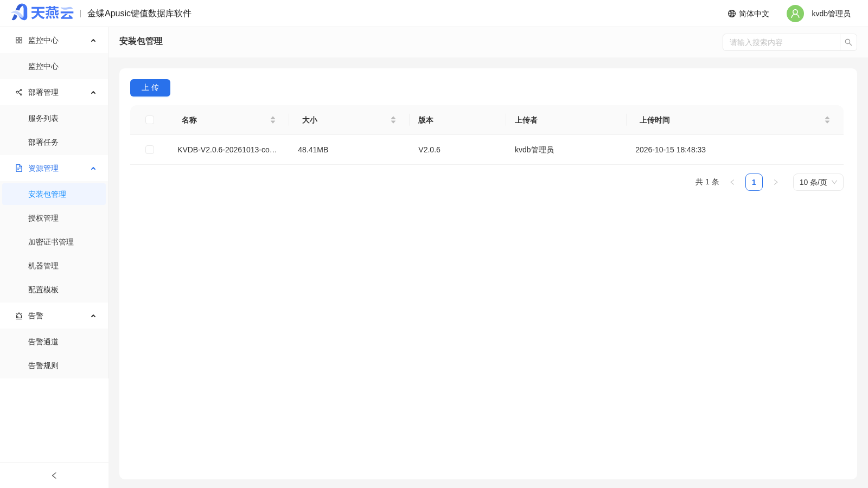Viewport: 868px width, 488px height.
Task: Sort by 大小 column sorter icon
Action: tap(393, 120)
